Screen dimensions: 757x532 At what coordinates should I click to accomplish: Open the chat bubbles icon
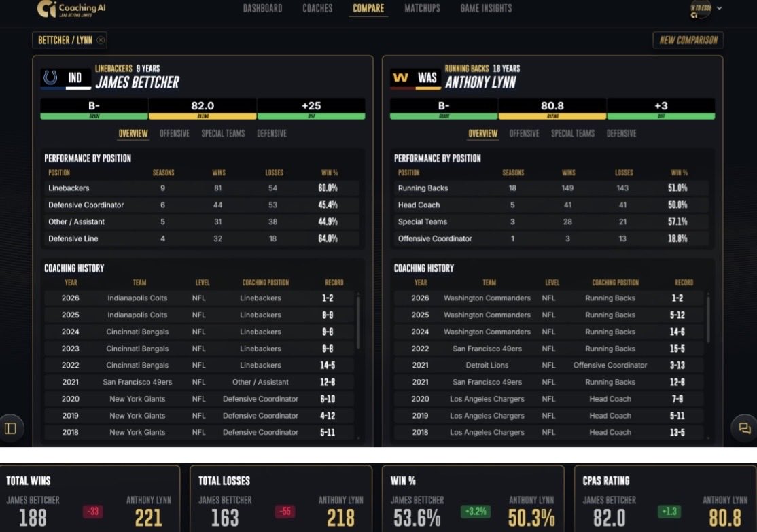pos(744,428)
